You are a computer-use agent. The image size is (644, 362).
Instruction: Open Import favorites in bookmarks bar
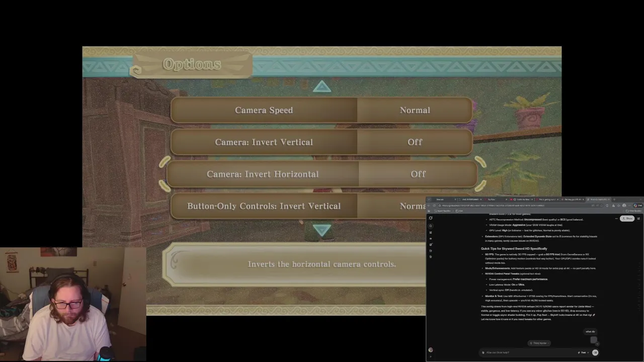[443, 211]
